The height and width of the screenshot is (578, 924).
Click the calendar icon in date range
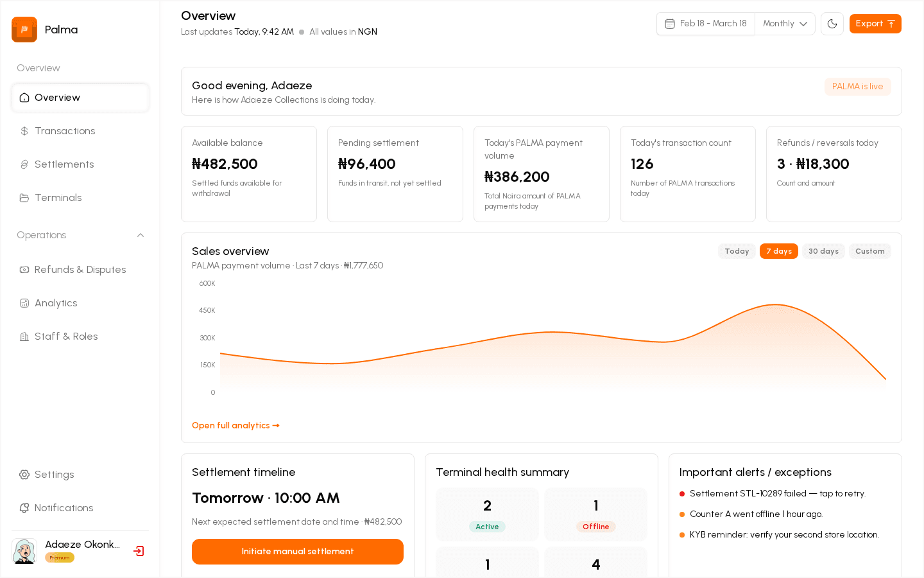670,24
